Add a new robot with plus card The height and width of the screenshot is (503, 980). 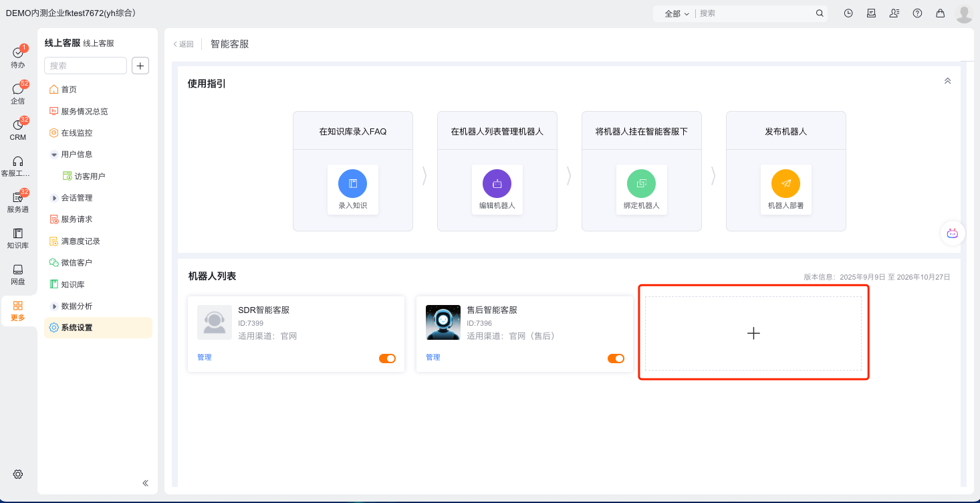(x=753, y=333)
